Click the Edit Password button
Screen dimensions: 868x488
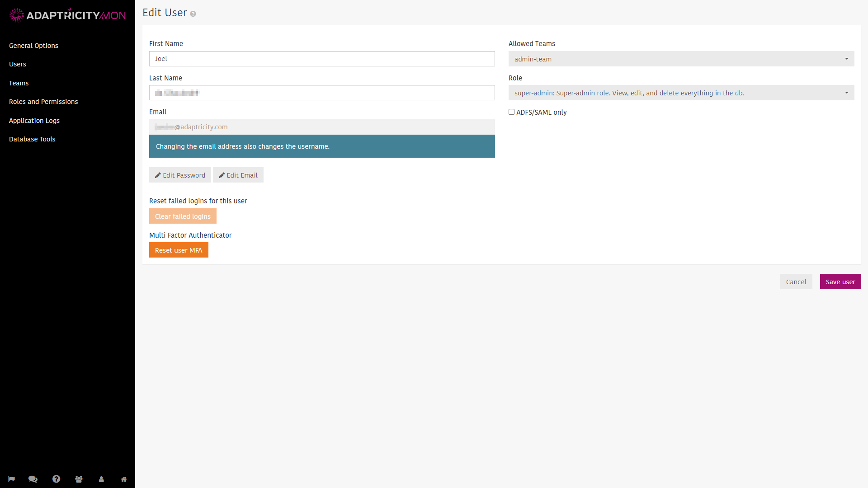tap(180, 175)
